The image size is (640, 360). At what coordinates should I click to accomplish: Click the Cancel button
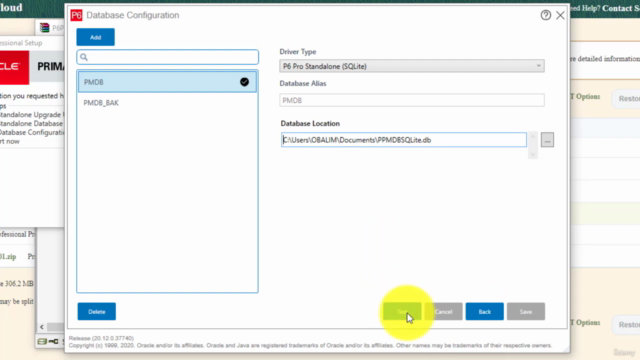(444, 311)
